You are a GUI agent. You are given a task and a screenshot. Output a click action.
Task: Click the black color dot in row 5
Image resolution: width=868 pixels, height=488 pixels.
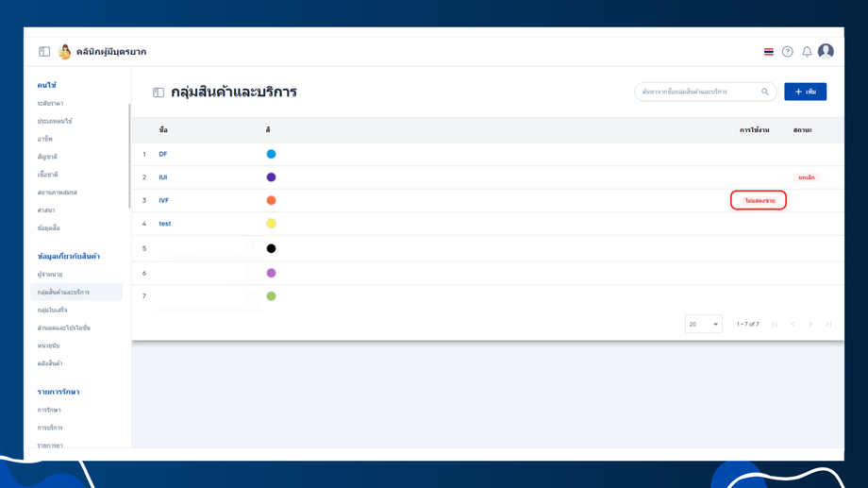click(271, 248)
